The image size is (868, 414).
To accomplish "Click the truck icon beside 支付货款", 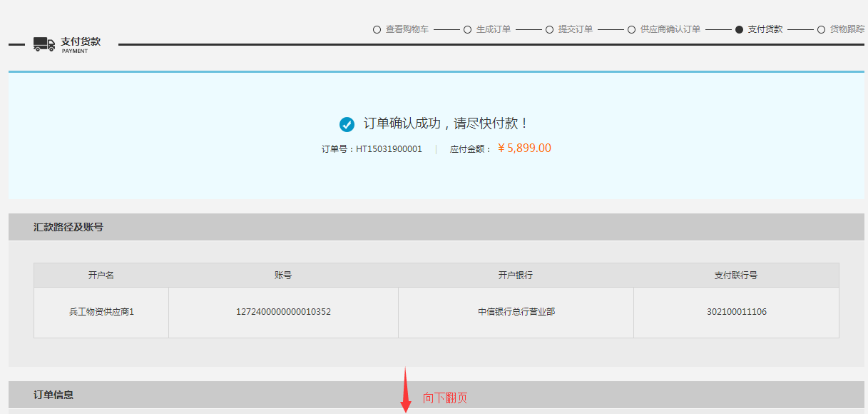I will click(44, 44).
